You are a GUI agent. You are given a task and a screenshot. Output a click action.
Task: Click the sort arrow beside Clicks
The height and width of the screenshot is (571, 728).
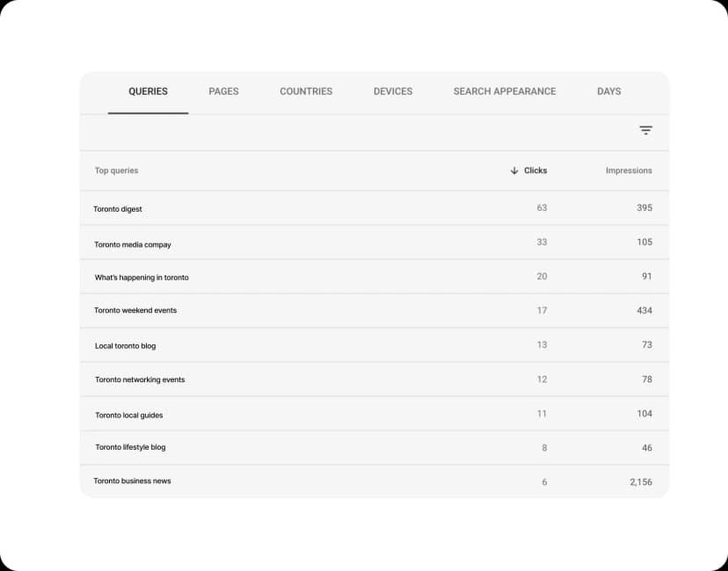click(513, 170)
